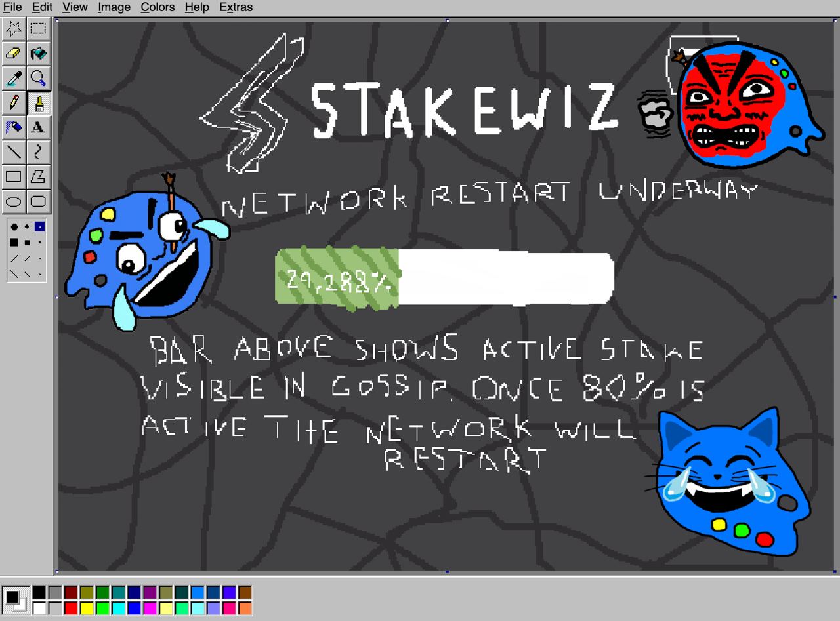Select the Rectangle shape tool
Image resolution: width=840 pixels, height=621 pixels.
(x=14, y=176)
